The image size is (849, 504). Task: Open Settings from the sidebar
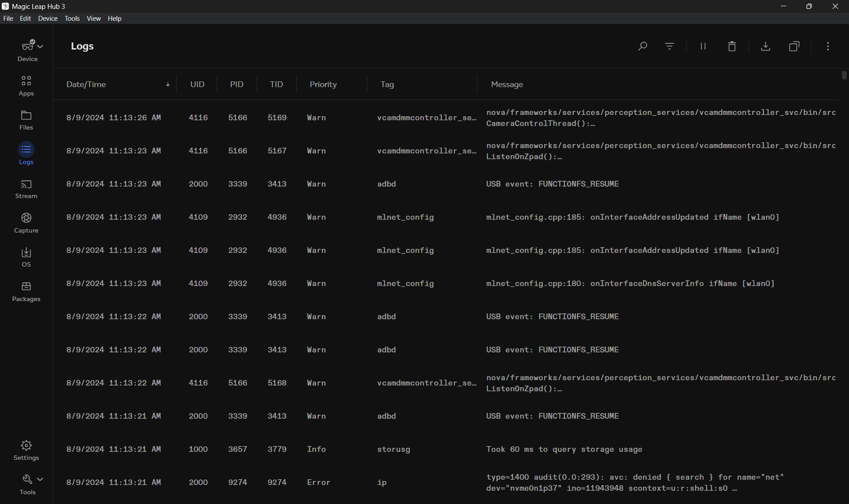[x=26, y=450]
